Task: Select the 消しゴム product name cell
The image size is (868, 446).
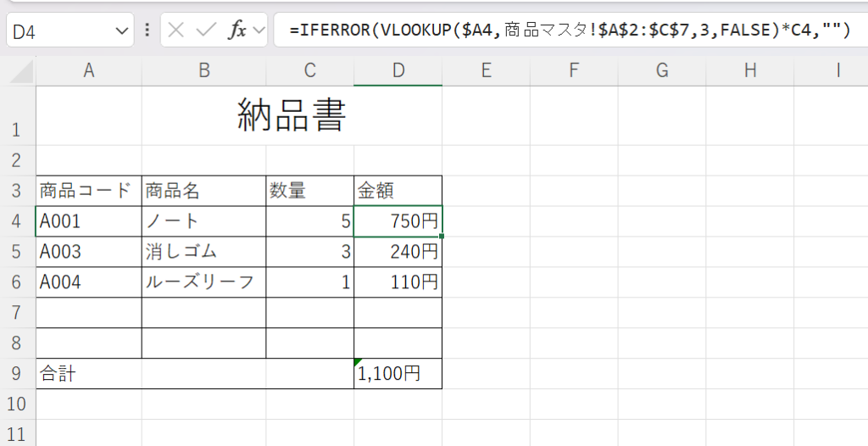Action: [x=203, y=252]
